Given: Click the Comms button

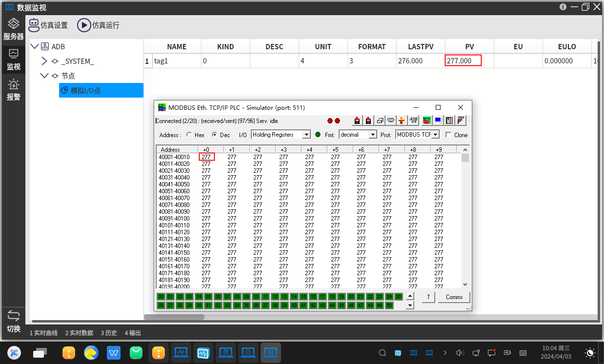Looking at the screenshot, I should (454, 297).
